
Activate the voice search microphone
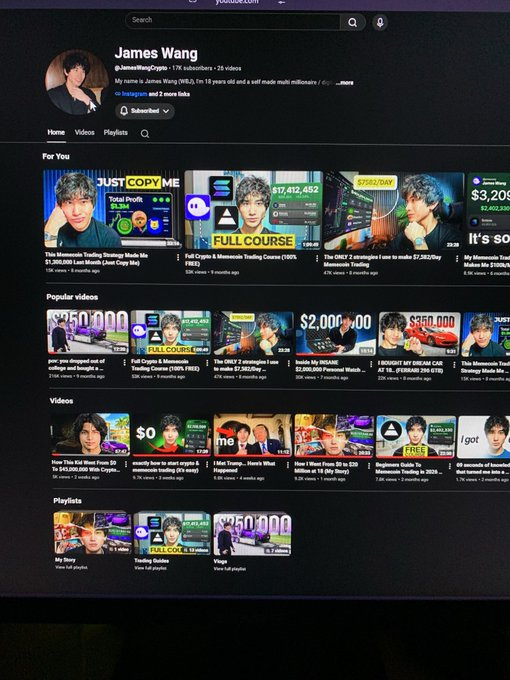click(x=380, y=23)
